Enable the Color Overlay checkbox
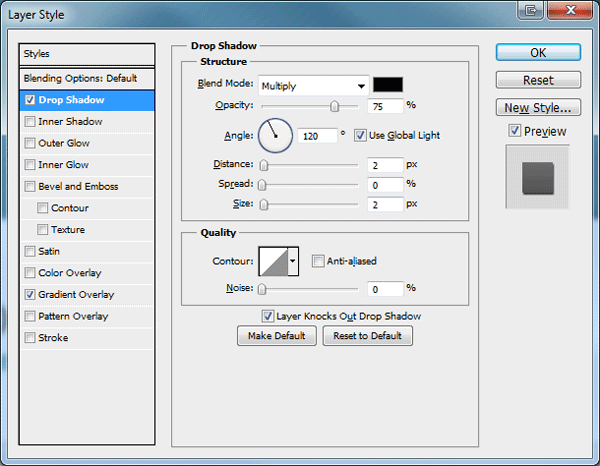This screenshot has width=600, height=466. [x=30, y=273]
